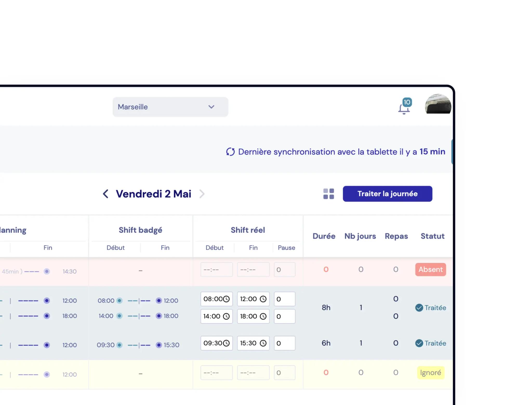Screen dimensions: 532x405
Task: Open clock picker in 15:30 end field
Action: 263,343
